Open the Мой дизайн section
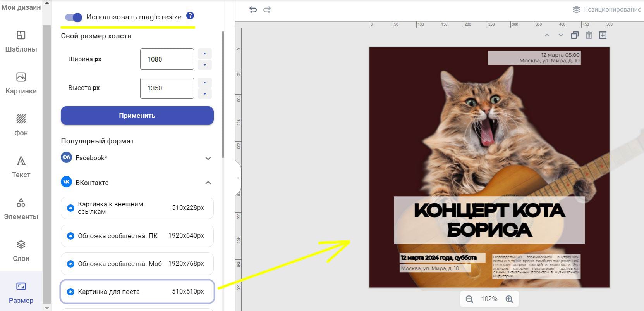Image resolution: width=644 pixels, height=311 pixels. 21,7
